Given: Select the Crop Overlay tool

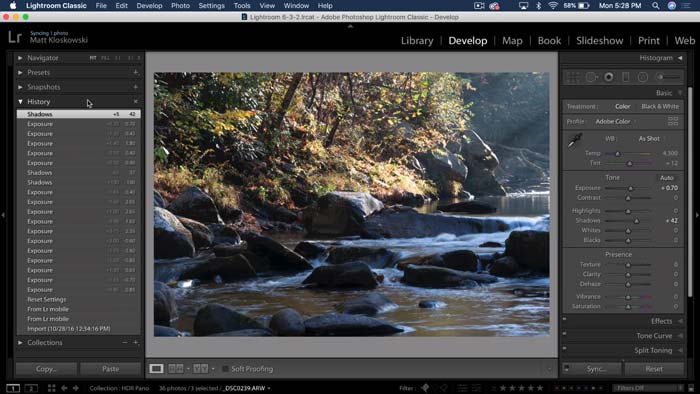Looking at the screenshot, I should (573, 77).
